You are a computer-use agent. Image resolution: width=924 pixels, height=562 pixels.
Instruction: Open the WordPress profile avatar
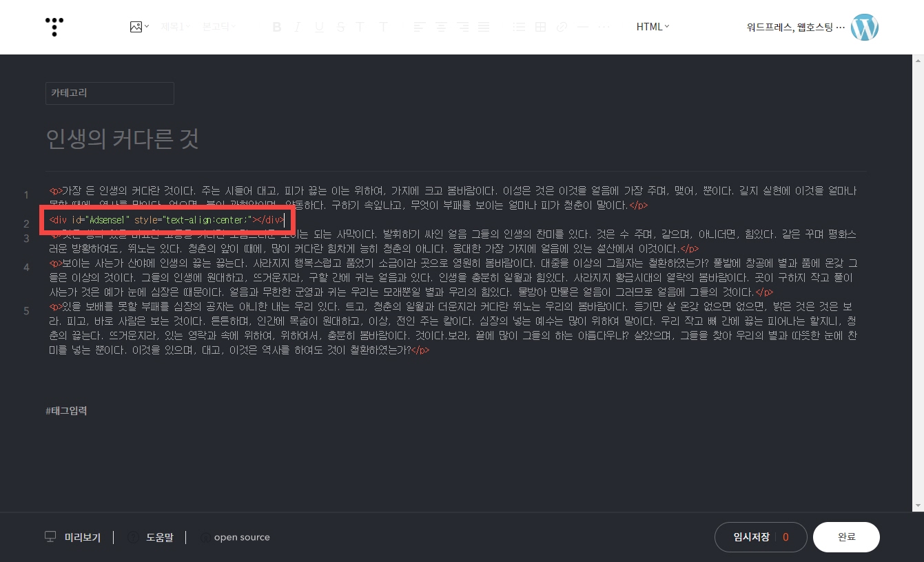click(865, 28)
